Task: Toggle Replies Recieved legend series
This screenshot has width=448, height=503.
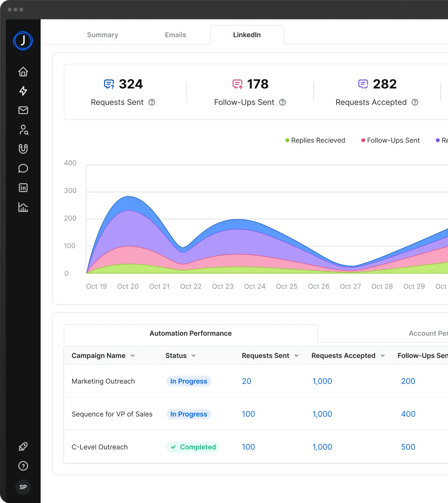Action: coord(315,141)
